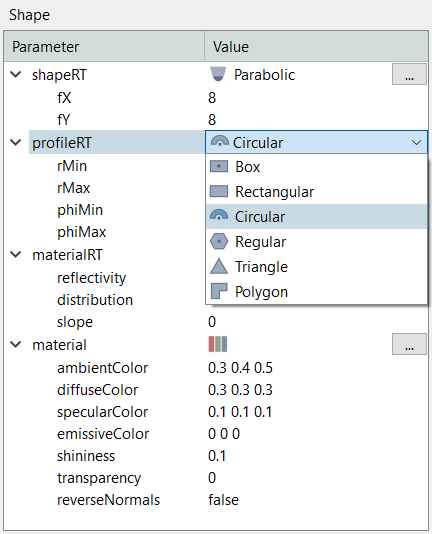432x534 pixels.
Task: Select ambientColor value 0.3 0.4 0.5
Action: pyautogui.click(x=240, y=368)
